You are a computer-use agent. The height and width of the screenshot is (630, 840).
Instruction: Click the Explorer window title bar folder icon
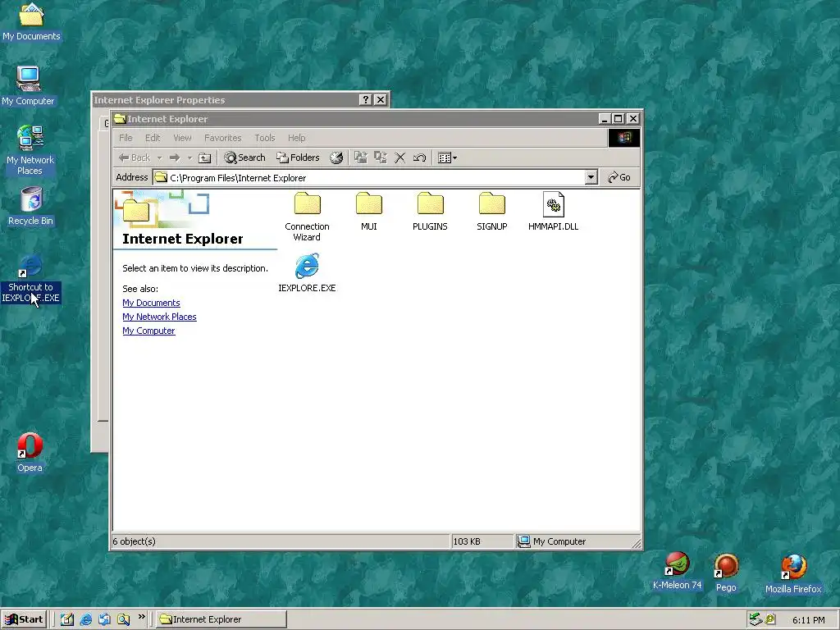[120, 119]
